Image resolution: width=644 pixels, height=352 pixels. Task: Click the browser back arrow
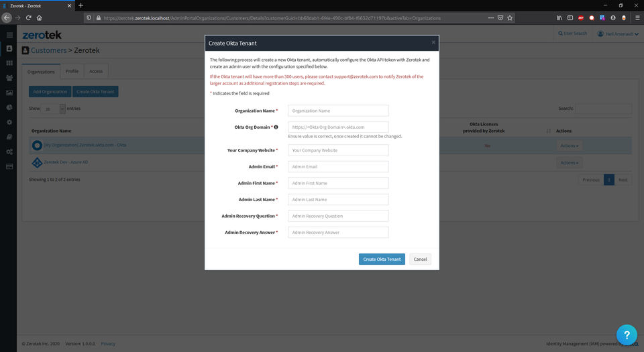pyautogui.click(x=7, y=17)
